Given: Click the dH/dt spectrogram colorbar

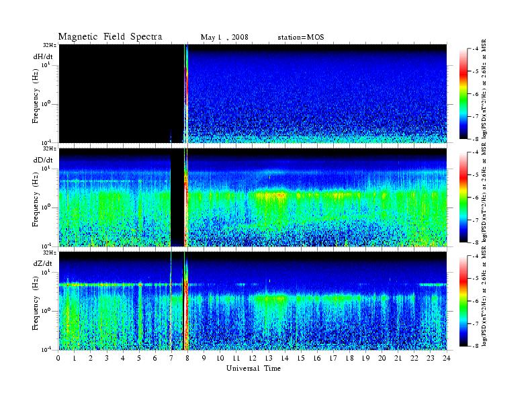Looking at the screenshot, I should [x=463, y=94].
